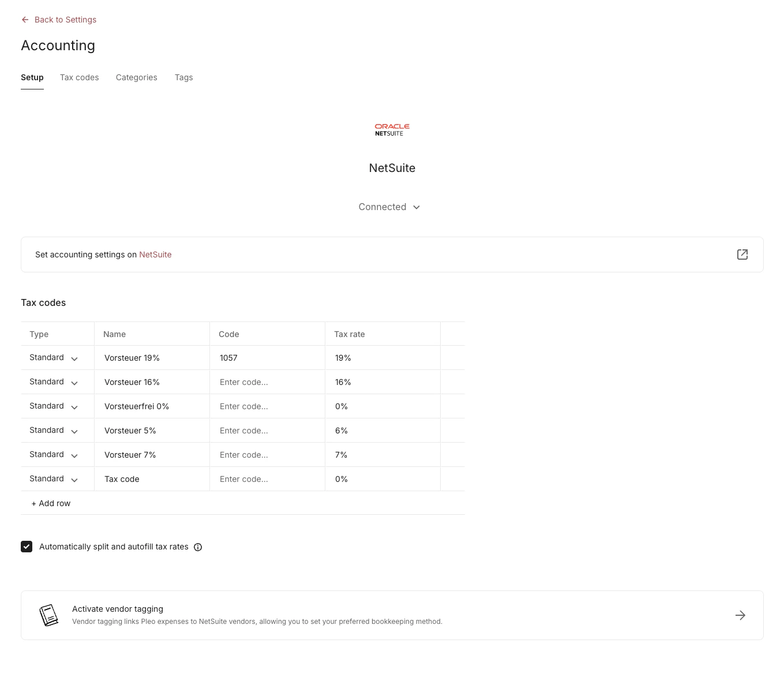
Task: Select the Tags tab
Action: point(183,77)
